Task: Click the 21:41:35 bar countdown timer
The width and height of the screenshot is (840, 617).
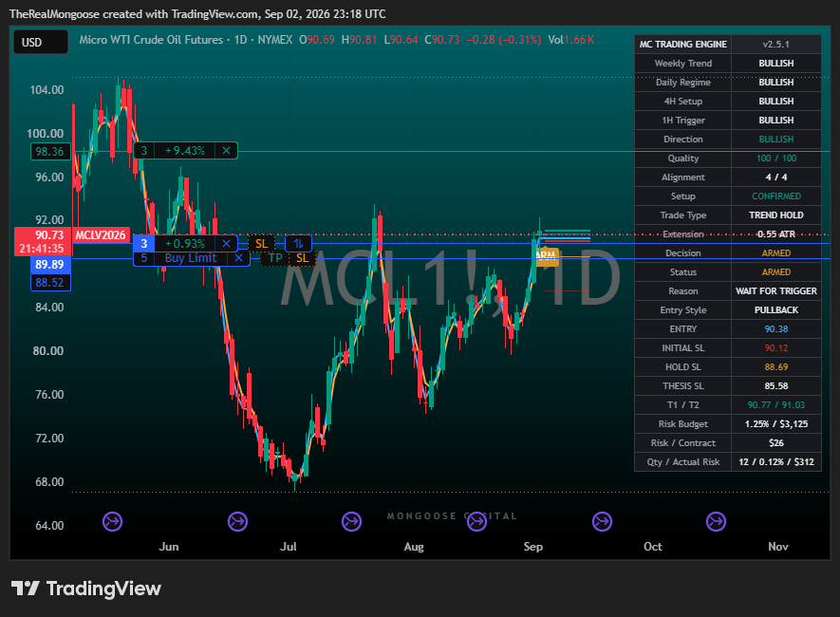Action: [x=41, y=249]
